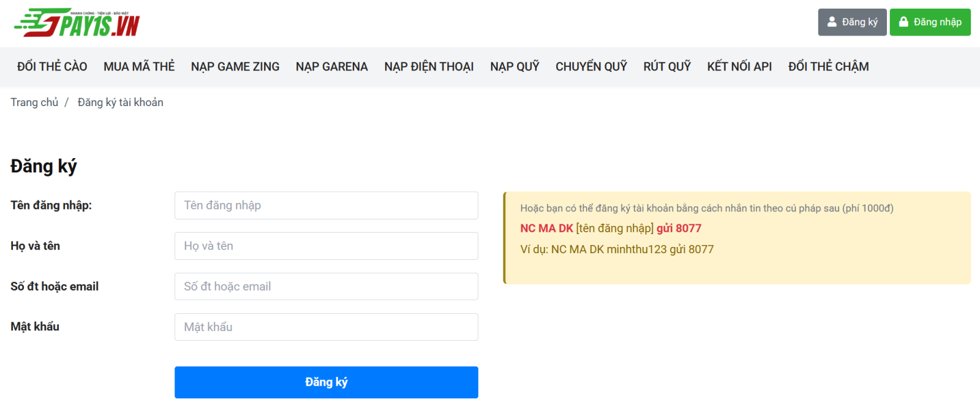The image size is (980, 418).
Task: Click into the Họ và tên field
Action: click(x=326, y=246)
